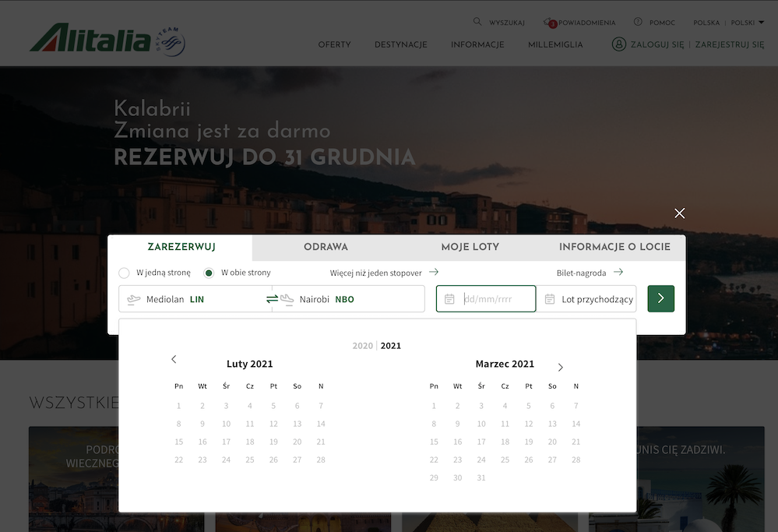Click the Powiadomienia link
The height and width of the screenshot is (532, 778).
(x=587, y=23)
